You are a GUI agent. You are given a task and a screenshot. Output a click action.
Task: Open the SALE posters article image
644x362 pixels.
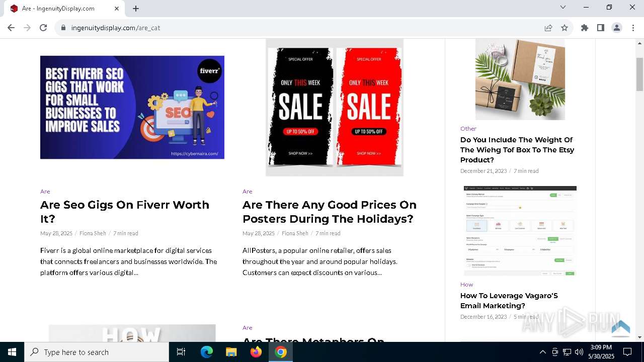[x=335, y=107]
